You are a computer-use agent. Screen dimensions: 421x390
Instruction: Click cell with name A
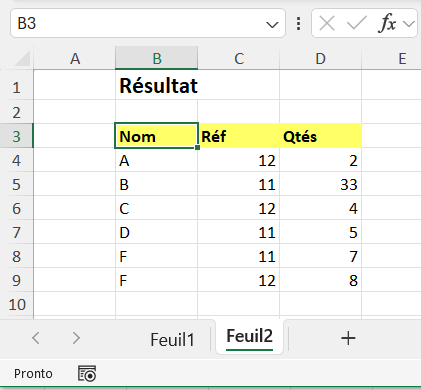(157, 160)
